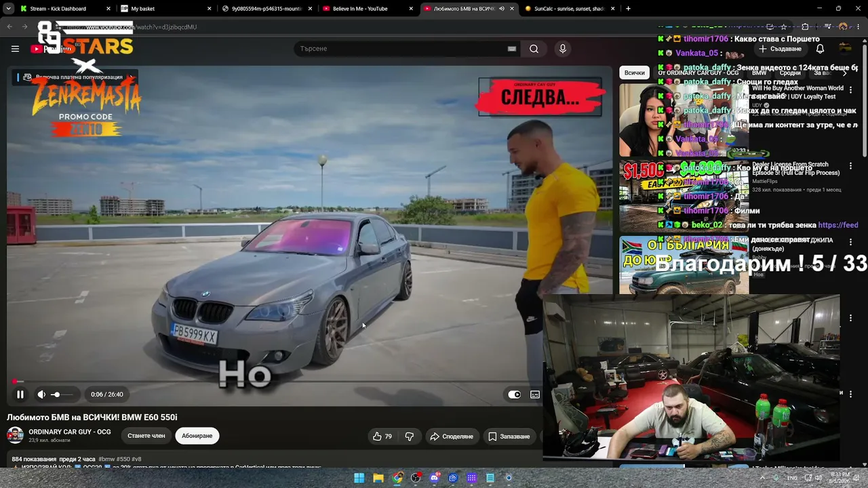
Task: Open YouTube account avatar menu
Action: click(845, 48)
